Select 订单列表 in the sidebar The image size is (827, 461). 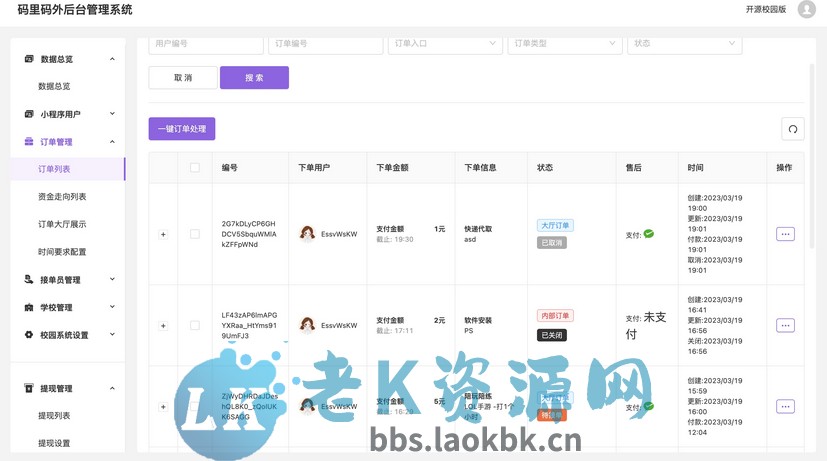68,169
